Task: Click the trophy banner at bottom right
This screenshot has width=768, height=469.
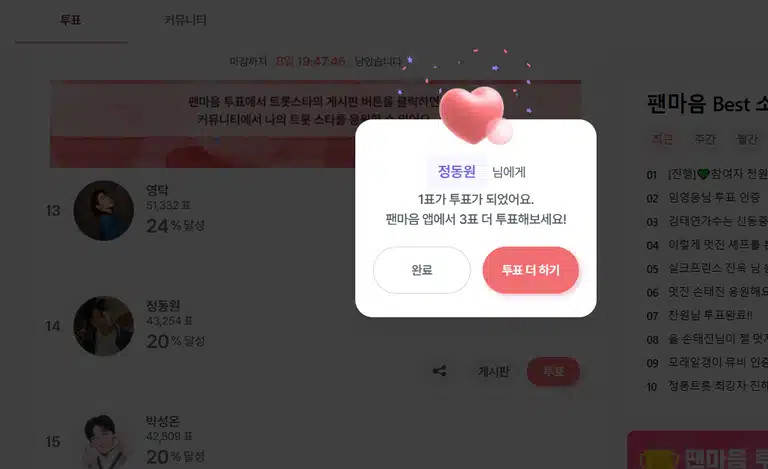Action: click(x=697, y=450)
